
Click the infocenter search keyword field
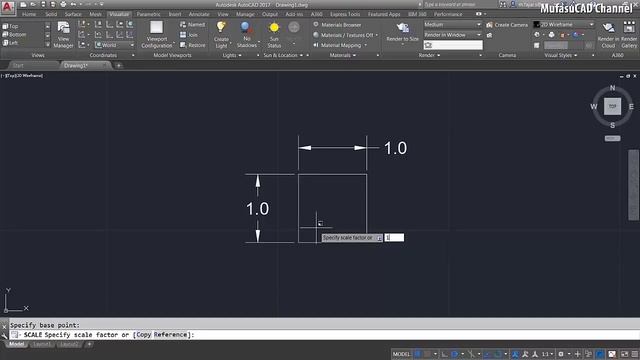(x=460, y=4)
